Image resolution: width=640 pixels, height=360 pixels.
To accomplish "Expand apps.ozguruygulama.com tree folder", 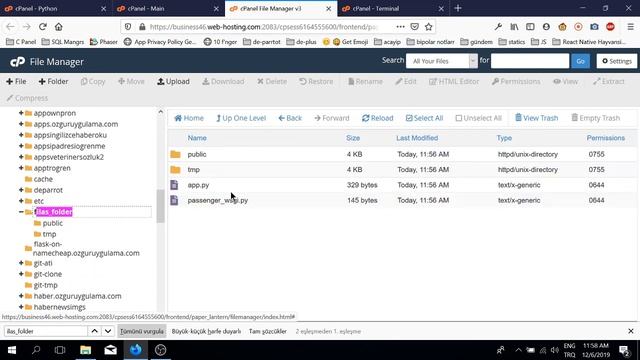I will pyautogui.click(x=21, y=124).
